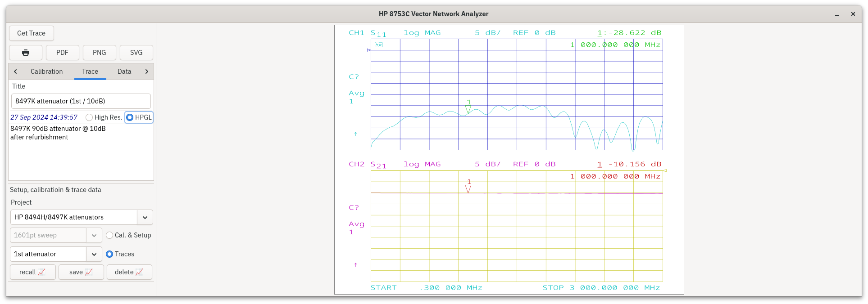
Task: Click the printer icon button
Action: click(x=26, y=53)
